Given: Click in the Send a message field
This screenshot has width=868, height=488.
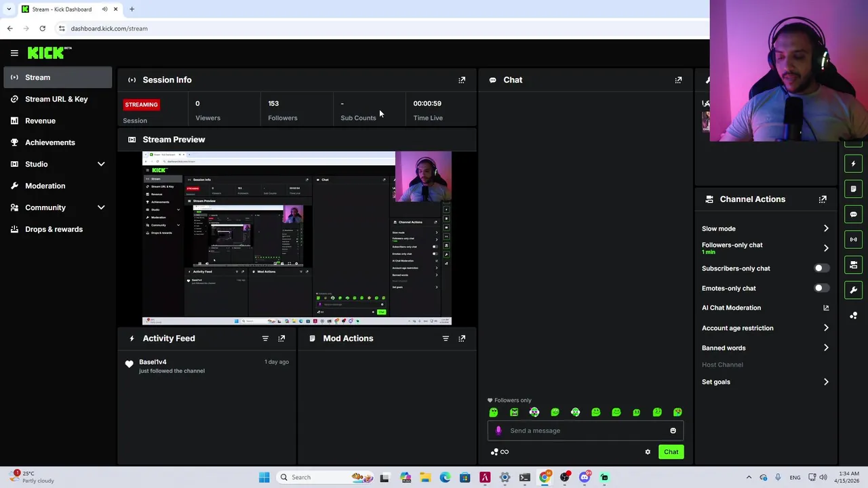Looking at the screenshot, I should 586,430.
